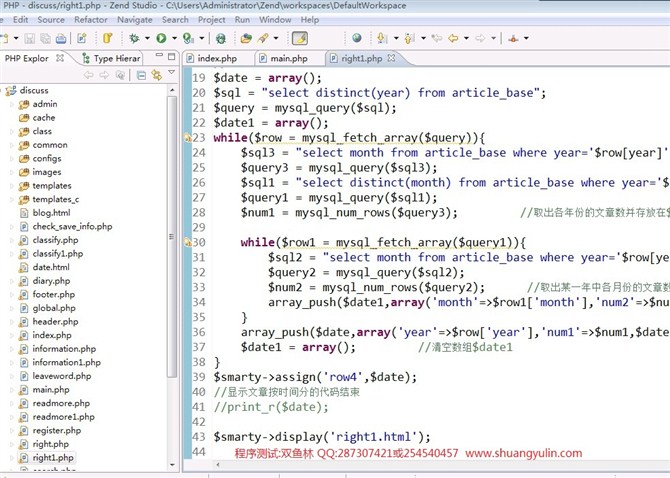Open the external tools dropdown arrow
This screenshot has height=478, width=670.
[x=201, y=38]
